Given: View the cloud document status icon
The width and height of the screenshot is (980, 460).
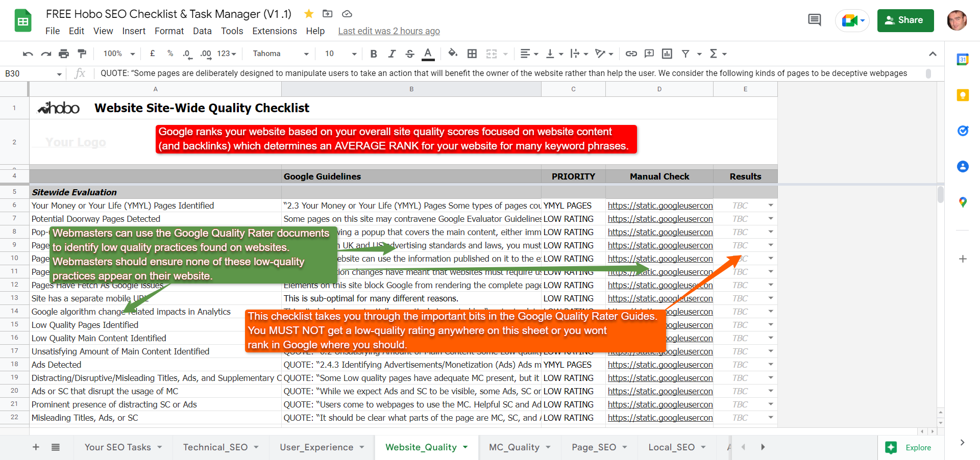Looking at the screenshot, I should click(347, 14).
